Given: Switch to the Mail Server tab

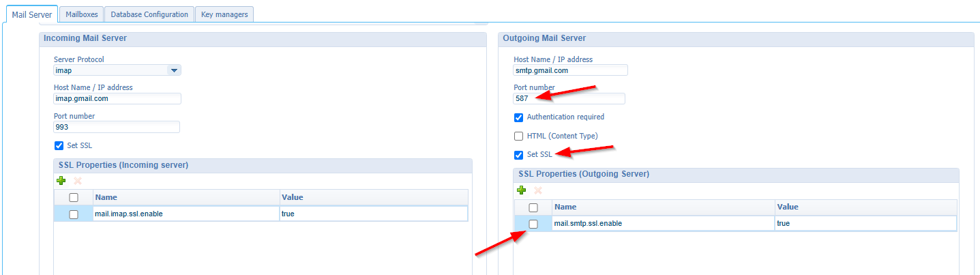Looking at the screenshot, I should click(32, 14).
